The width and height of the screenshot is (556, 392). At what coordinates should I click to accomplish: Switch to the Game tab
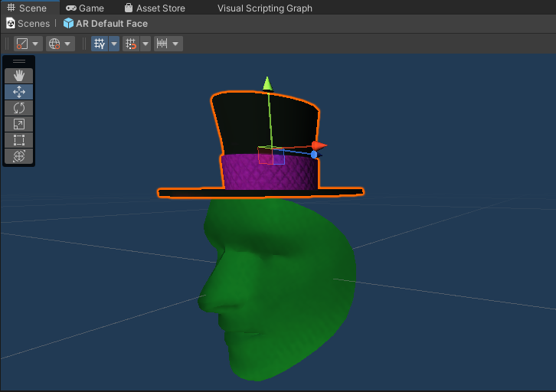(85, 8)
